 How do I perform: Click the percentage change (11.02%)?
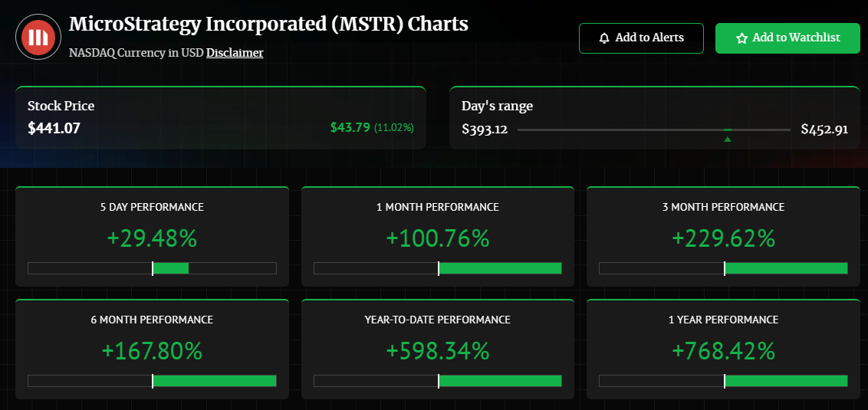click(x=393, y=128)
